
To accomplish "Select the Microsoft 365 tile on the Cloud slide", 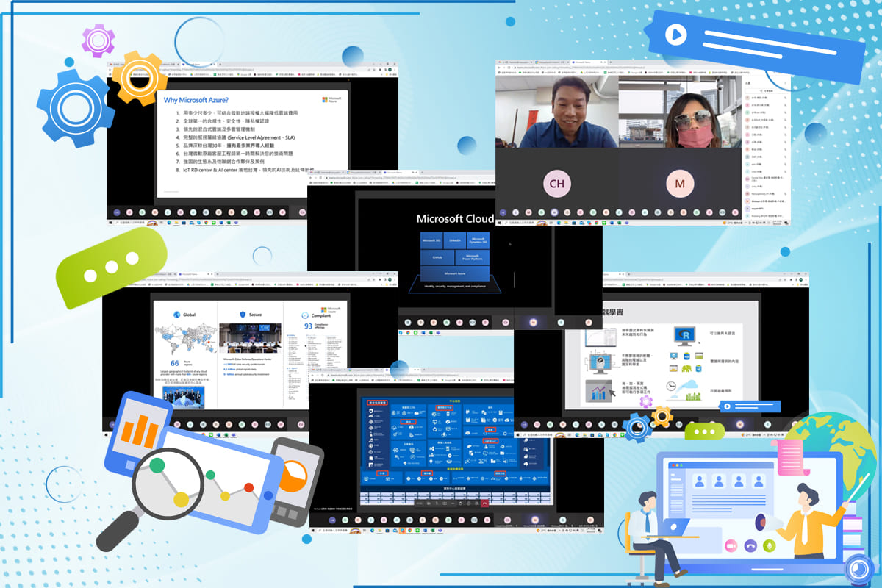I will [430, 240].
